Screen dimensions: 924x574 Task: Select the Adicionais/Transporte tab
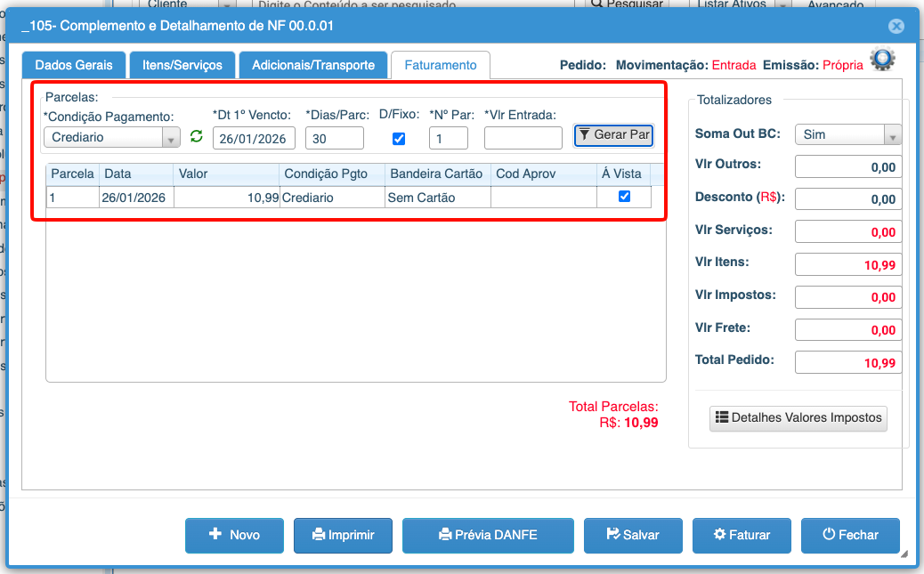(313, 65)
